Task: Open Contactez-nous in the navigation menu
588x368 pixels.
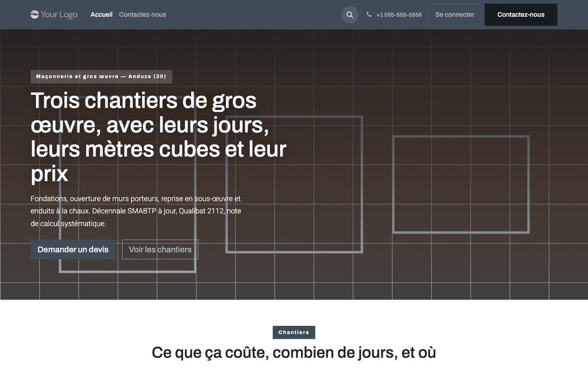Action: (142, 14)
